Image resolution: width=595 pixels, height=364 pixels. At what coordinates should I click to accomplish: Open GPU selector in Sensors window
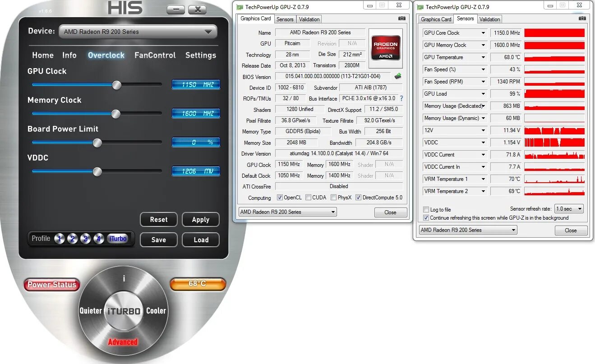pos(468,230)
